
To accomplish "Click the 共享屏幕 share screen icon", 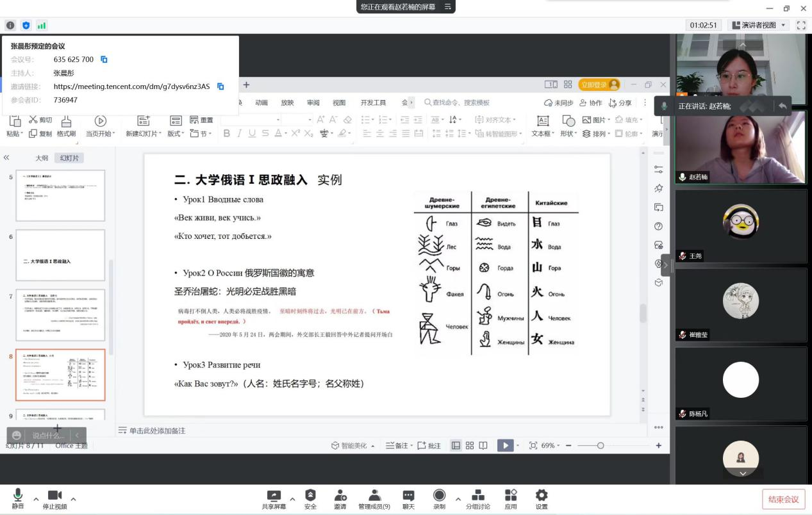I will tap(274, 496).
